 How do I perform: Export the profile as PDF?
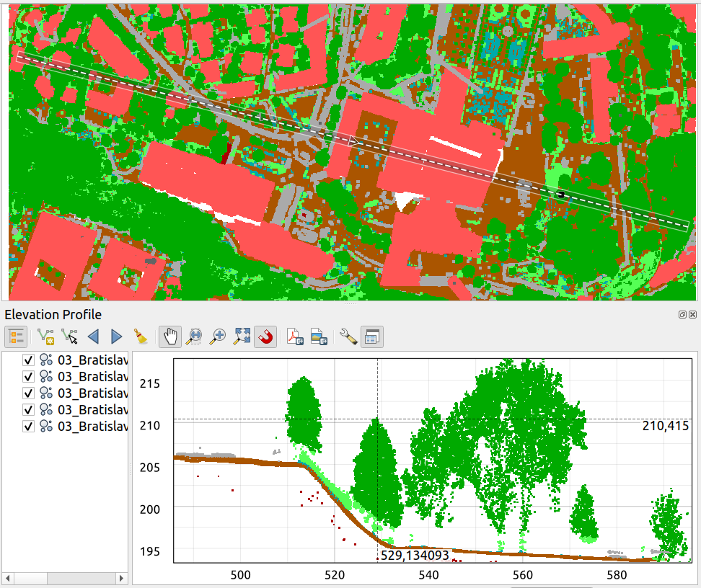[x=295, y=337]
